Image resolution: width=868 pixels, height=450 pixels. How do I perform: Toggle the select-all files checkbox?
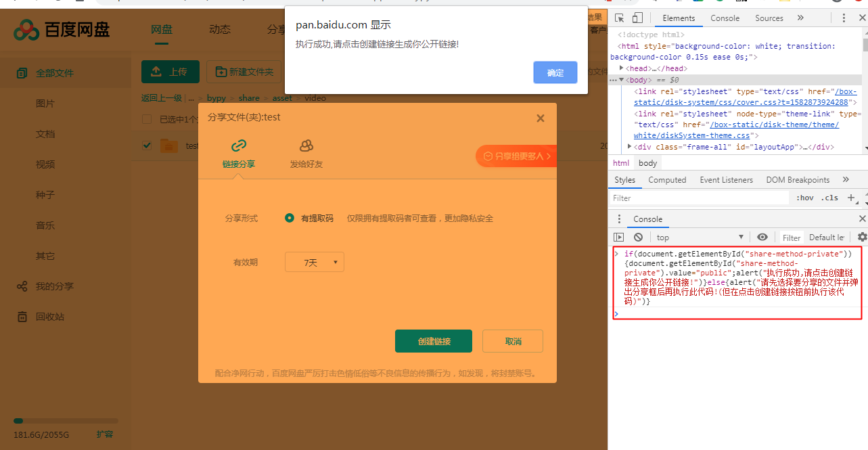click(147, 120)
